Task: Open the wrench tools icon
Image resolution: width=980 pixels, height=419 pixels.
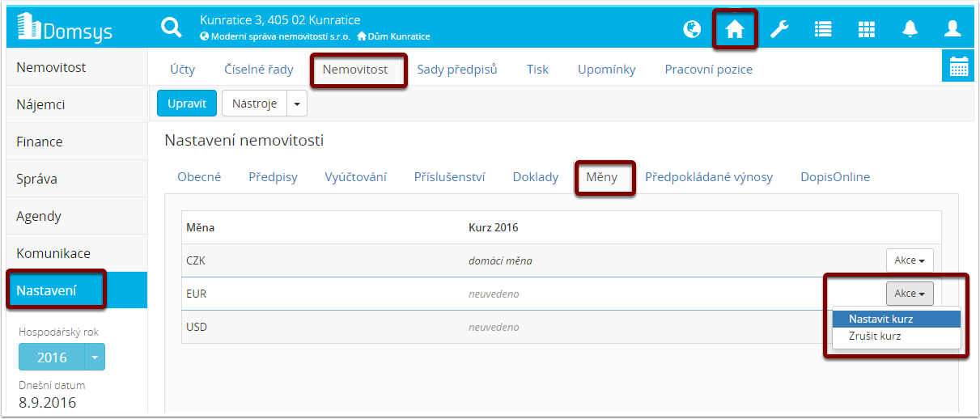Action: click(779, 29)
